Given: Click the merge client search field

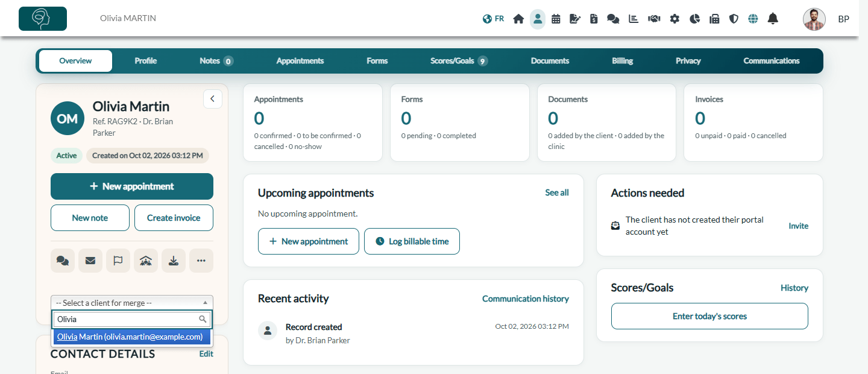Looking at the screenshot, I should [x=132, y=319].
